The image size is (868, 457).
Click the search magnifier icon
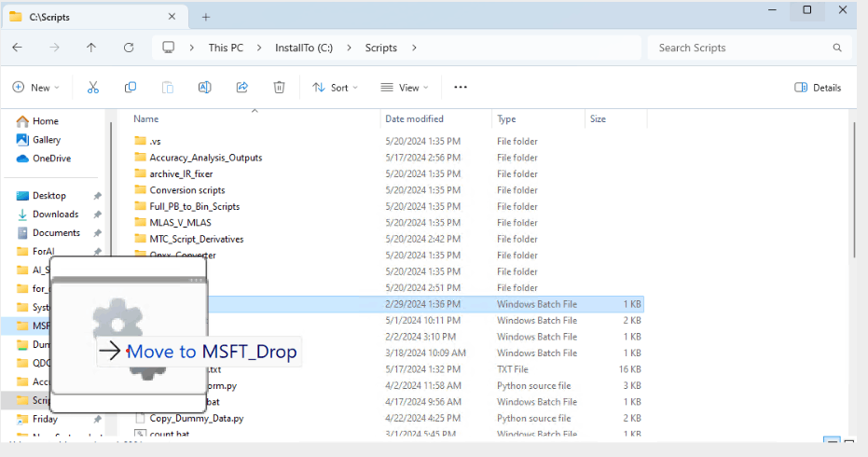point(837,48)
